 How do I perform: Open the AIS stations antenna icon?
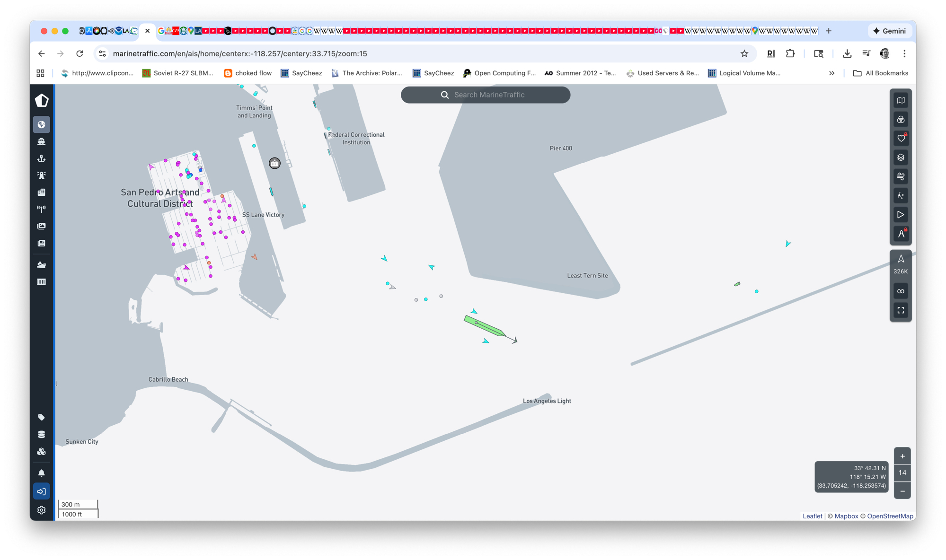click(42, 209)
